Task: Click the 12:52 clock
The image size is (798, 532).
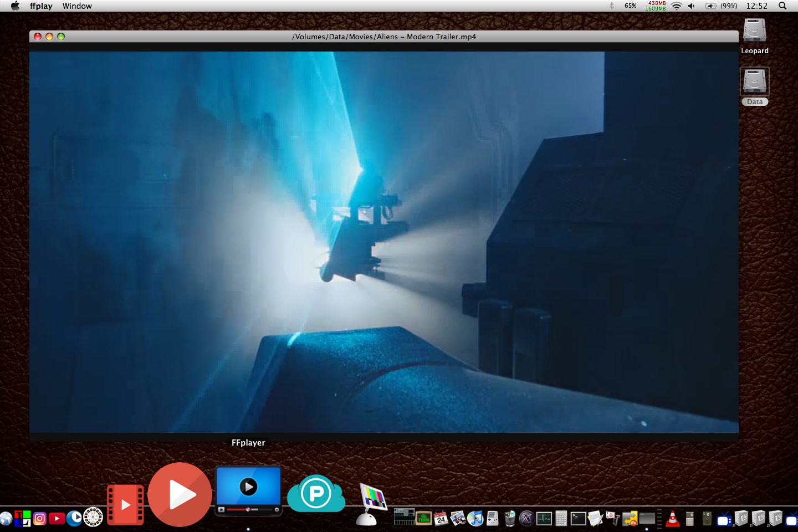Action: pos(756,6)
